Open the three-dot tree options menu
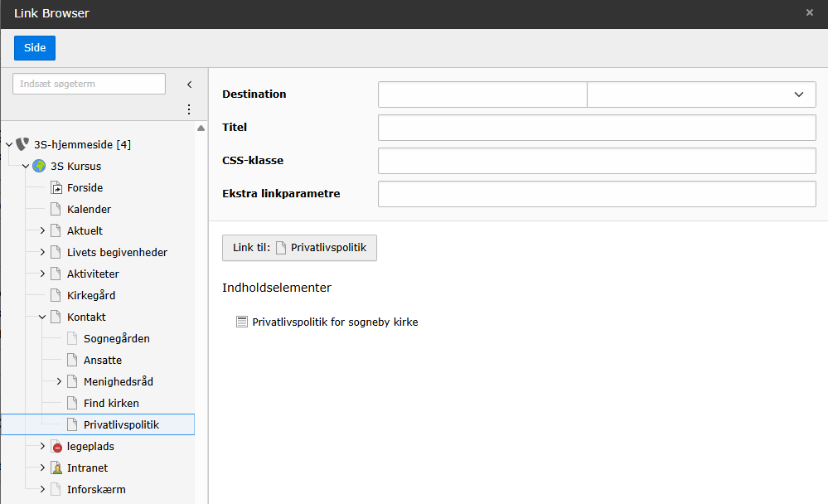 coord(188,109)
